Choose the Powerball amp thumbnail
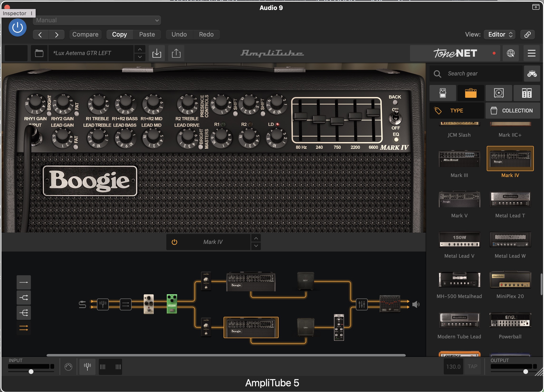The width and height of the screenshot is (544, 392). click(510, 320)
